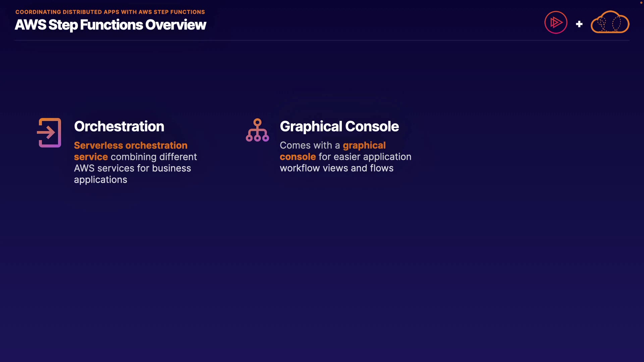Image resolution: width=644 pixels, height=362 pixels.
Task: Click the 'workflow views and flows' line
Action: point(336,168)
